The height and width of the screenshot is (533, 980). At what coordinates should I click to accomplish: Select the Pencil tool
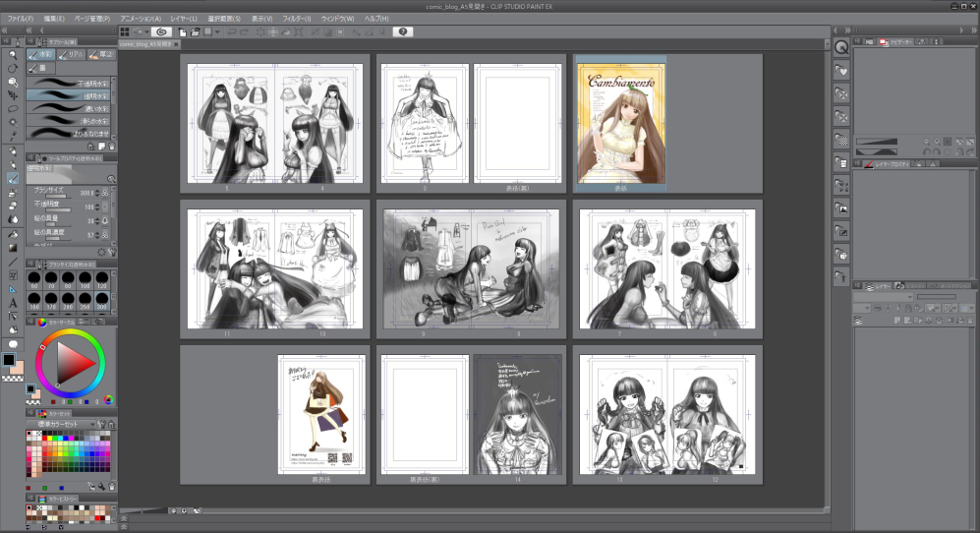click(13, 164)
